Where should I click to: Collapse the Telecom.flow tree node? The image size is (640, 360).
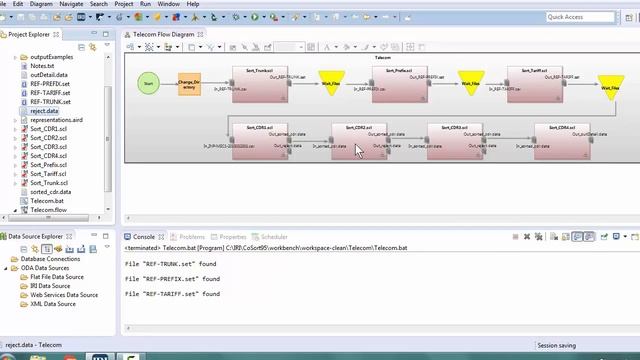point(16,210)
